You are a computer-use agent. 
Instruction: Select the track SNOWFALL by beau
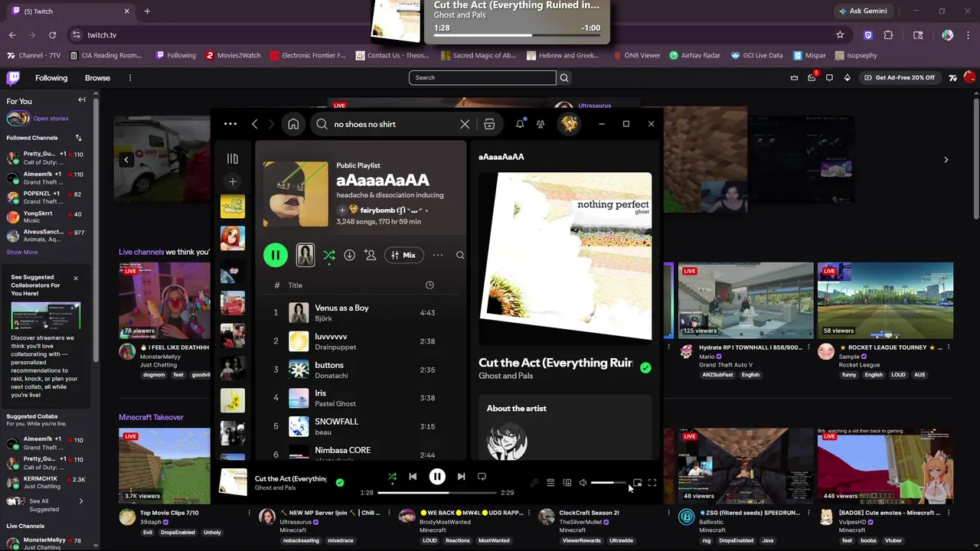pyautogui.click(x=337, y=421)
